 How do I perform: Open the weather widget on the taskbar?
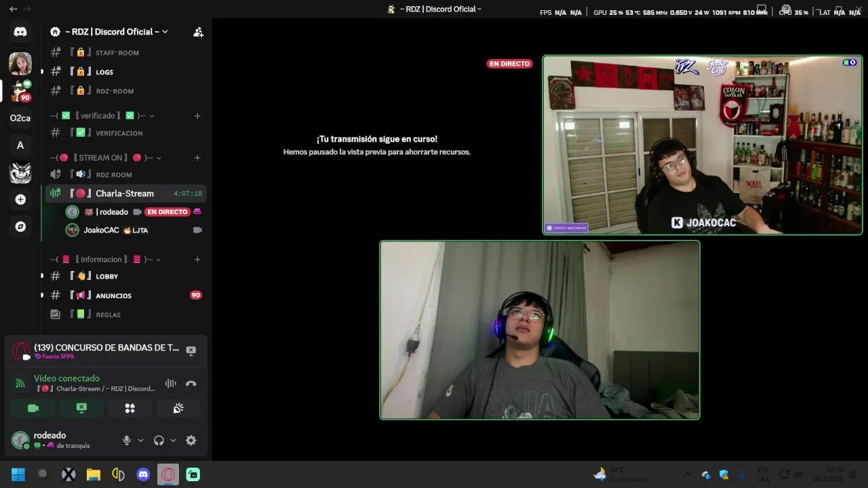(621, 474)
